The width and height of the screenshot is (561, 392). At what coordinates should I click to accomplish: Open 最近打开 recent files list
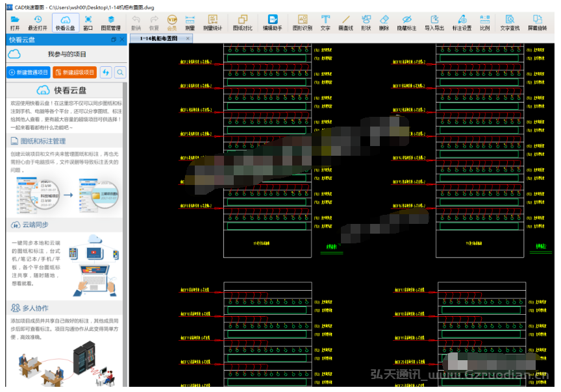[38, 23]
